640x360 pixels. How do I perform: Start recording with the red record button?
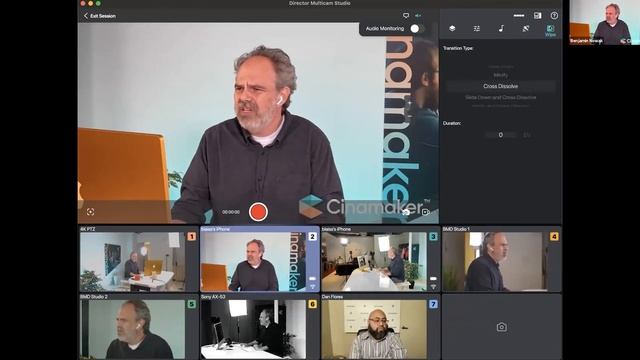258,212
